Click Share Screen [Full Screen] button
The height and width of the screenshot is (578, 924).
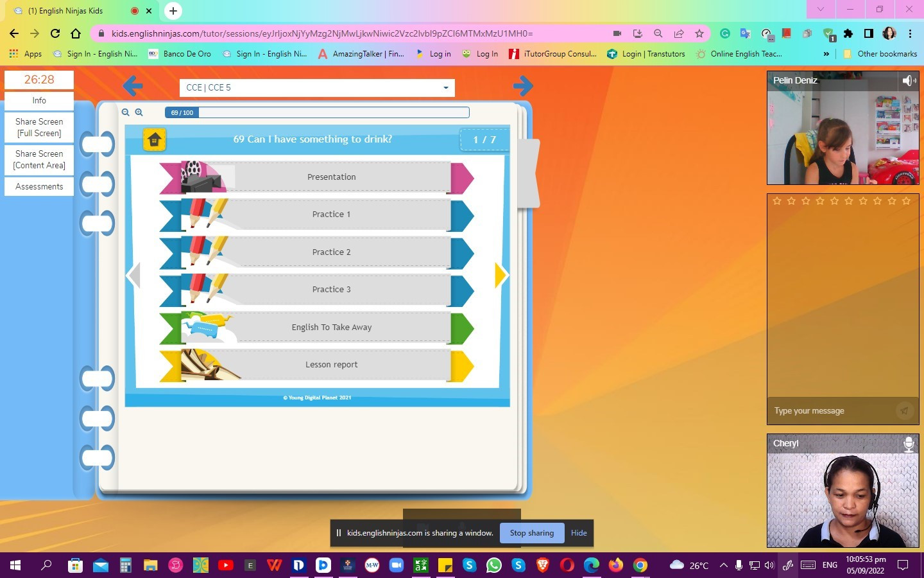(x=39, y=127)
